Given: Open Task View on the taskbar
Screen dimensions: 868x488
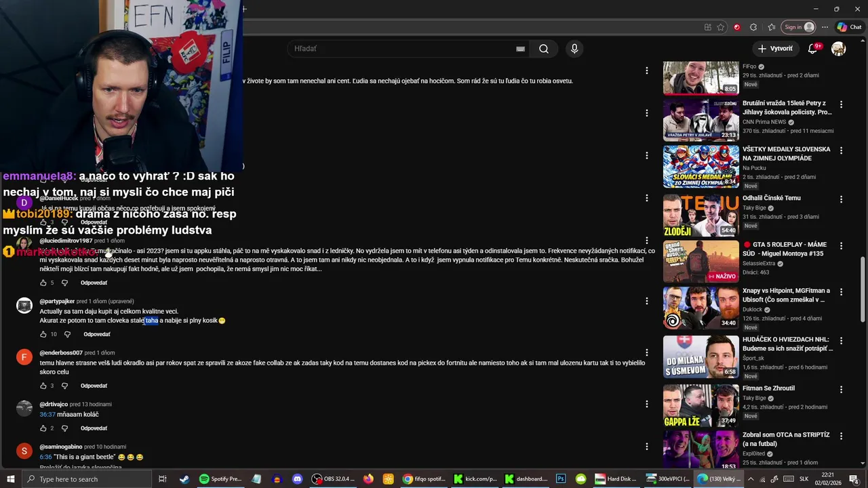Looking at the screenshot, I should (163, 479).
